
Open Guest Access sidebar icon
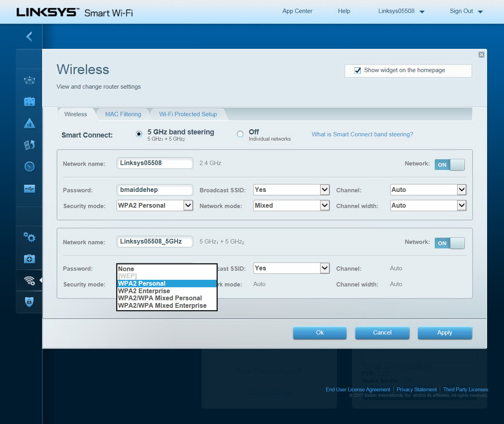[x=30, y=102]
